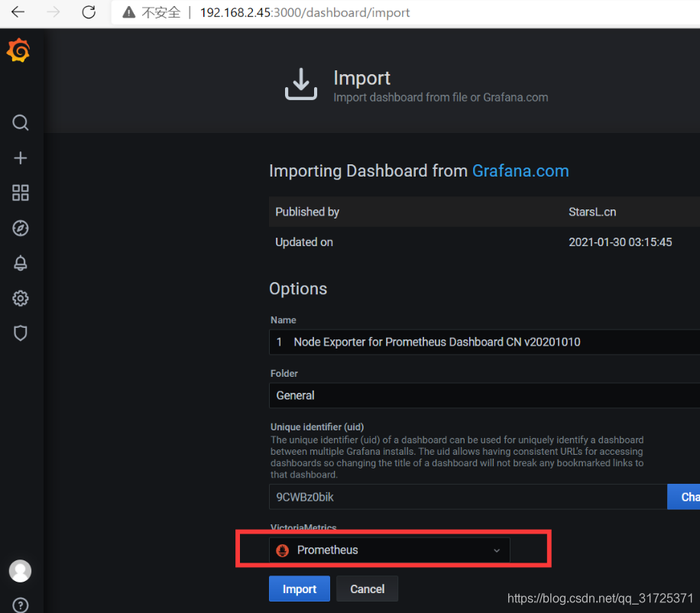The width and height of the screenshot is (700, 613).
Task: Open the Alerting bell icon
Action: (x=20, y=263)
